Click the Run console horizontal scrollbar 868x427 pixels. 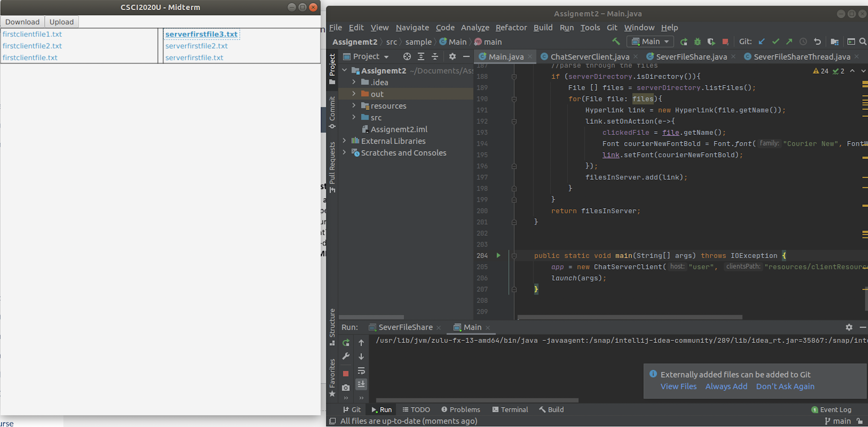coord(477,400)
